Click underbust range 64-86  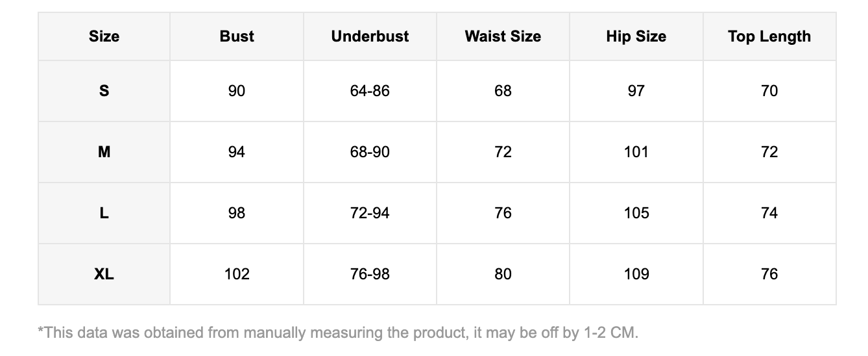pos(370,91)
